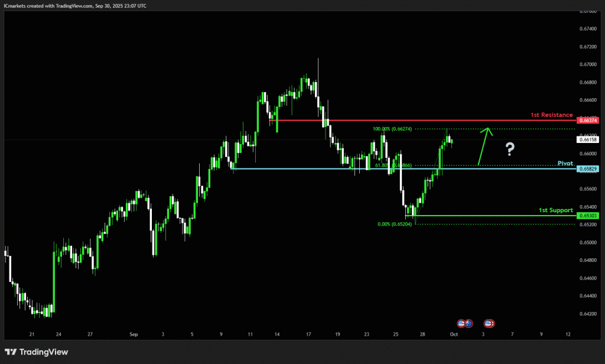This screenshot has width=605, height=364.
Task: Click the TradingView logo icon
Action: (x=12, y=352)
